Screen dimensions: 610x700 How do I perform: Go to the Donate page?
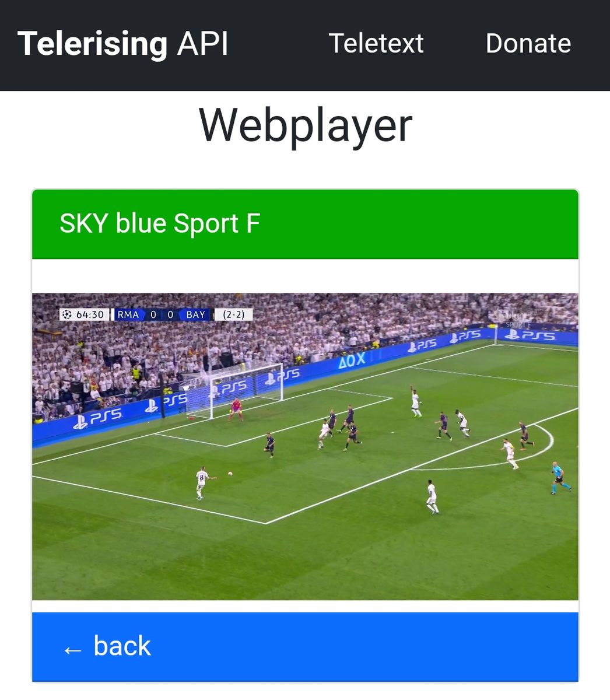pyautogui.click(x=528, y=44)
